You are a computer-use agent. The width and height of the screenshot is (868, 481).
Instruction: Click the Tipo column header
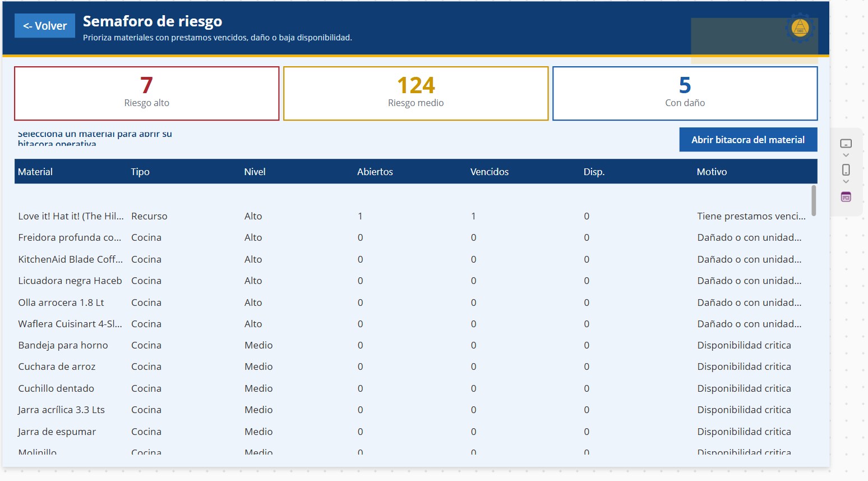(140, 172)
